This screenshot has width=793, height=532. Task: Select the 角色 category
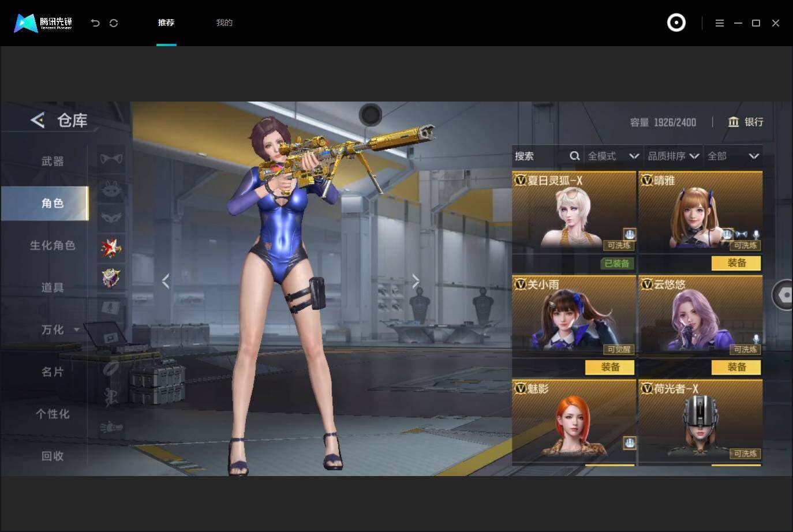point(45,203)
